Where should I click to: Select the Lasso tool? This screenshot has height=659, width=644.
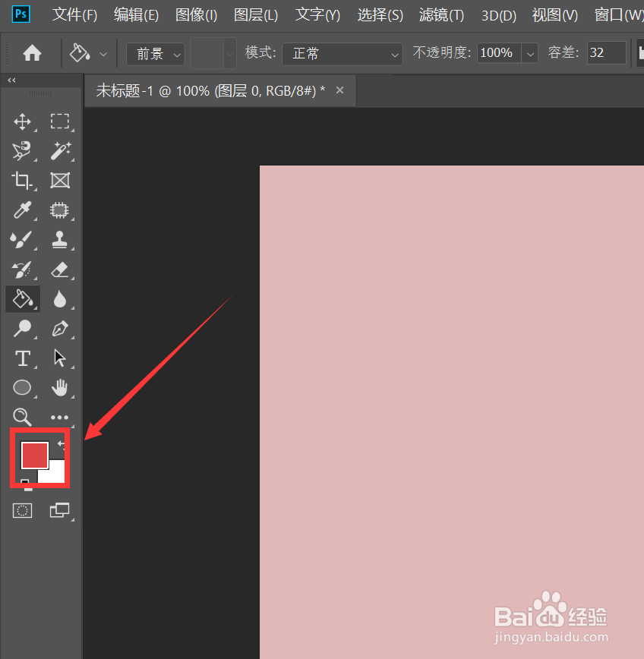click(x=21, y=150)
